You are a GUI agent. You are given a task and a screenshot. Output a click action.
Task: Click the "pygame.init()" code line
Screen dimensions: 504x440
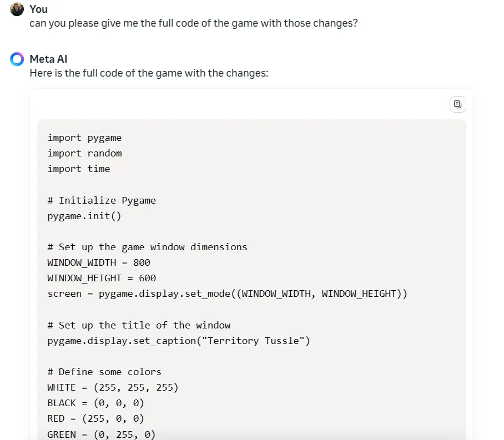(x=84, y=216)
